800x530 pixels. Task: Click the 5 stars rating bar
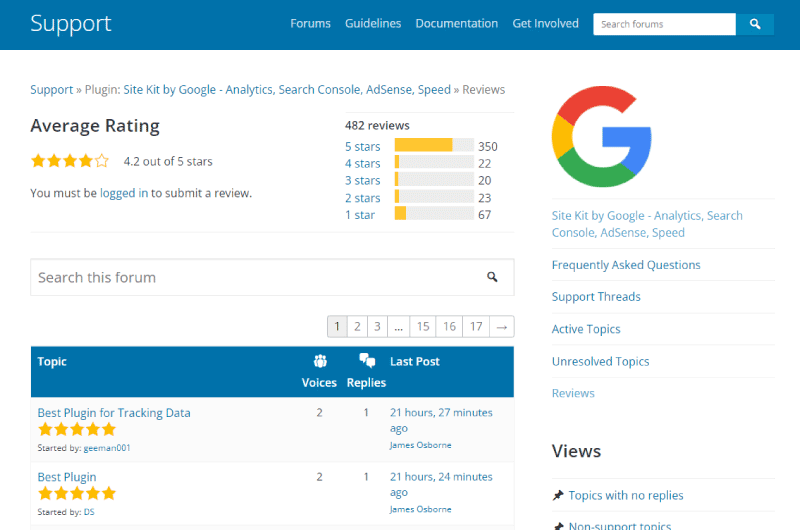[434, 145]
